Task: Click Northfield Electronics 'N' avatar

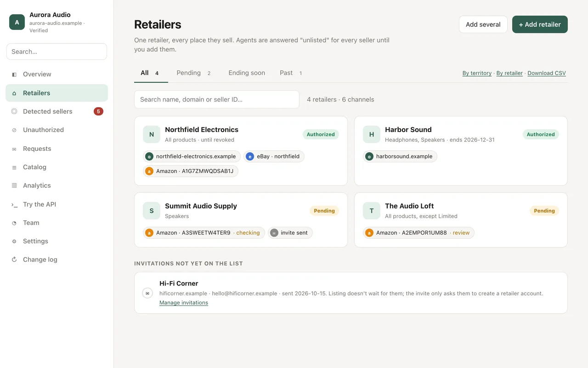Action: [152, 134]
